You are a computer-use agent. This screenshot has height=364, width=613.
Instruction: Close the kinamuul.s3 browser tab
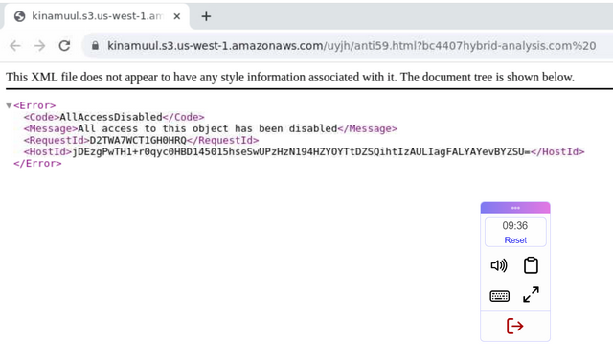pyautogui.click(x=177, y=16)
